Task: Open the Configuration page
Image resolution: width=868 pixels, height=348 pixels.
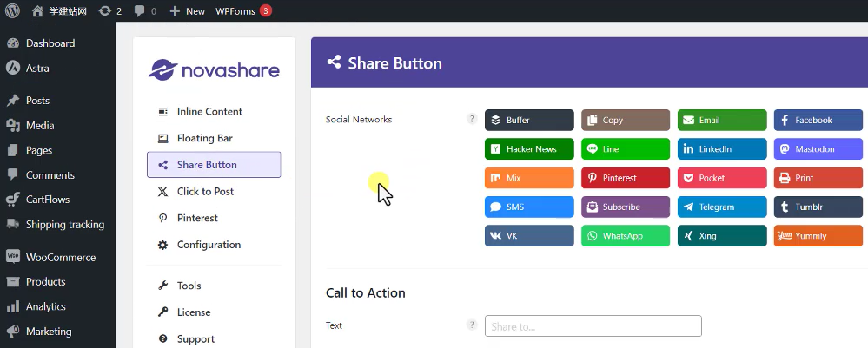Action: (209, 245)
